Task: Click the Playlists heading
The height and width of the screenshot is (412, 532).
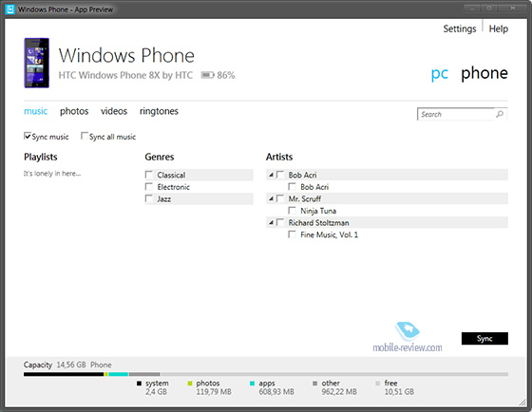Action: pyautogui.click(x=41, y=157)
